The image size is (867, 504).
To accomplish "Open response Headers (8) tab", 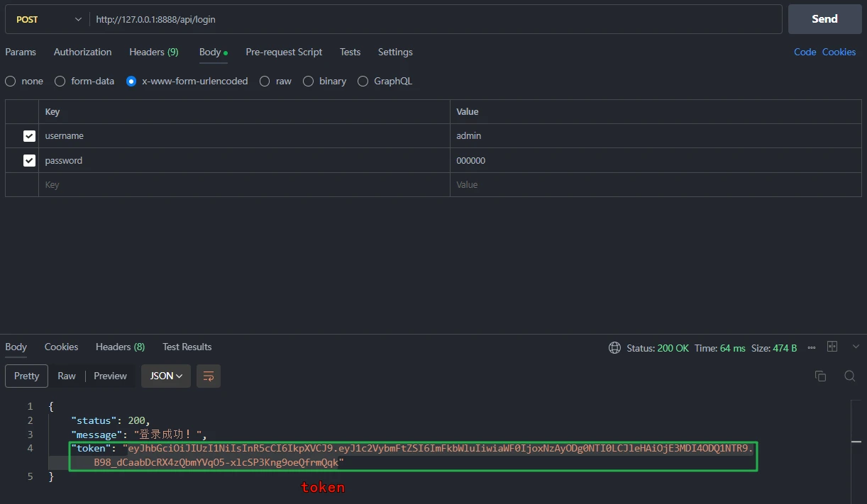I will (120, 347).
